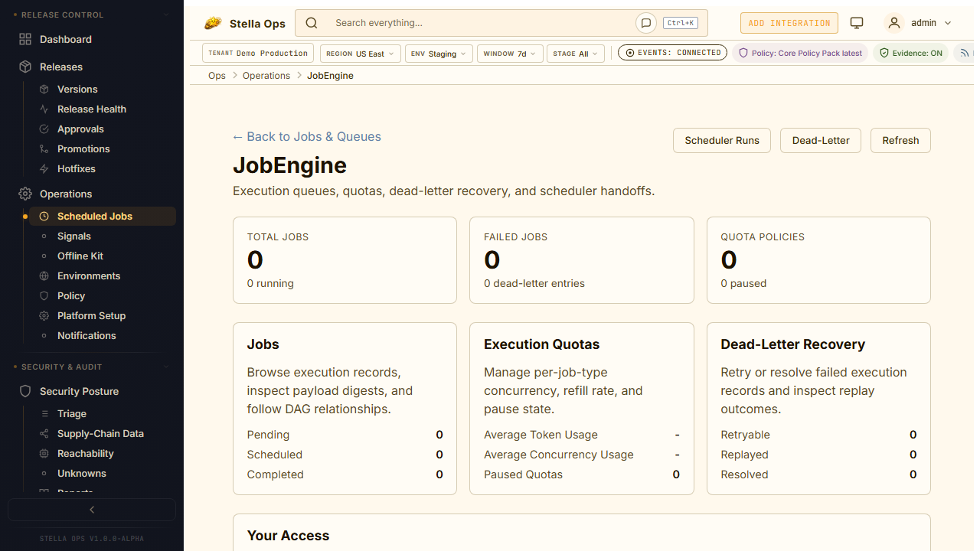Click the Dashboard grid icon in sidebar
The height and width of the screenshot is (551, 980).
[x=25, y=39]
